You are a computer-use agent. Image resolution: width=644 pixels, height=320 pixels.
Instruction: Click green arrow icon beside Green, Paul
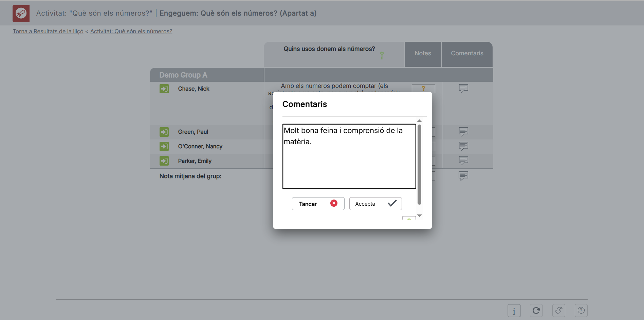[x=164, y=132]
